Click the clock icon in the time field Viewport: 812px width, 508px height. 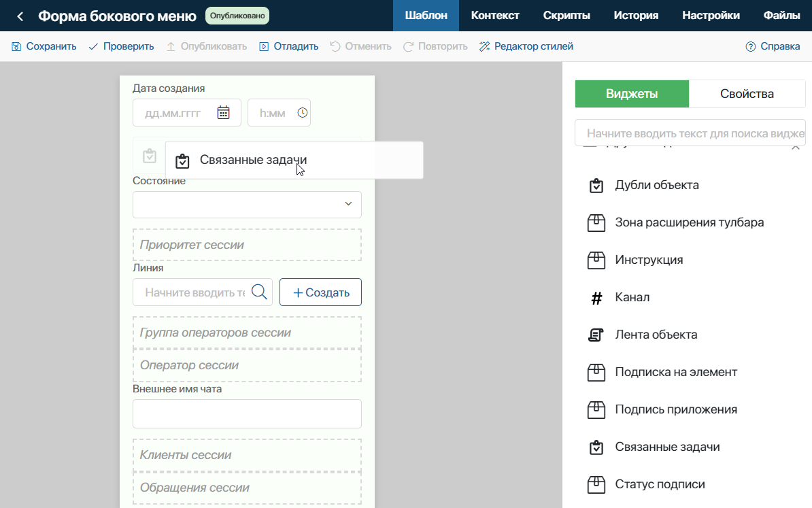click(303, 112)
